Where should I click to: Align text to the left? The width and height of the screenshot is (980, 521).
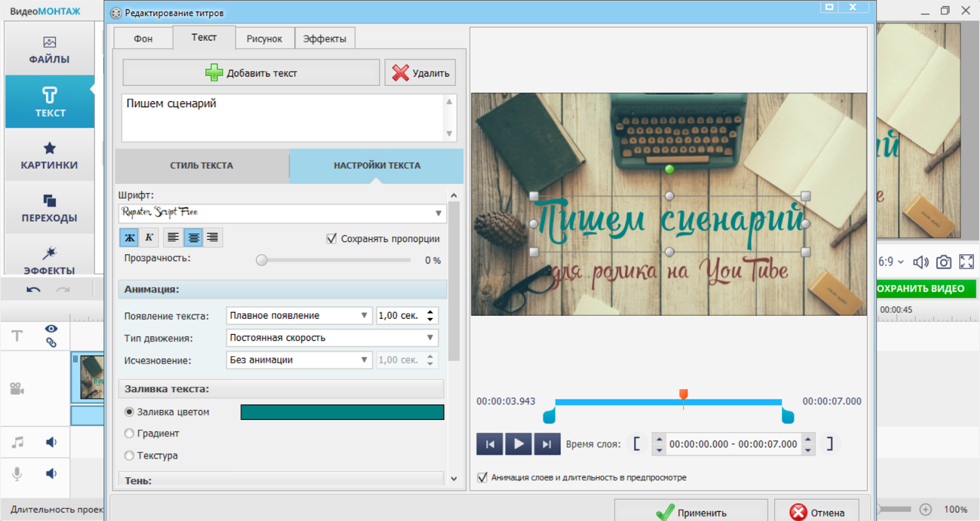tap(173, 238)
